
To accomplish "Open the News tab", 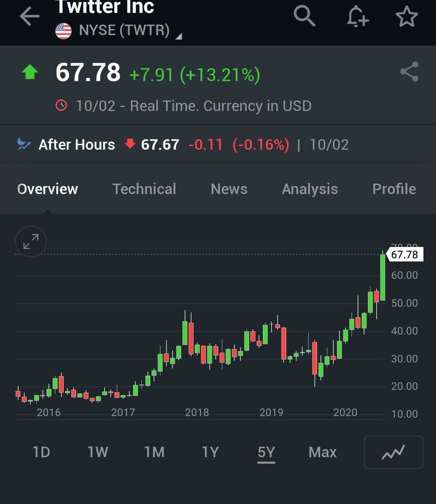I will pos(229,189).
